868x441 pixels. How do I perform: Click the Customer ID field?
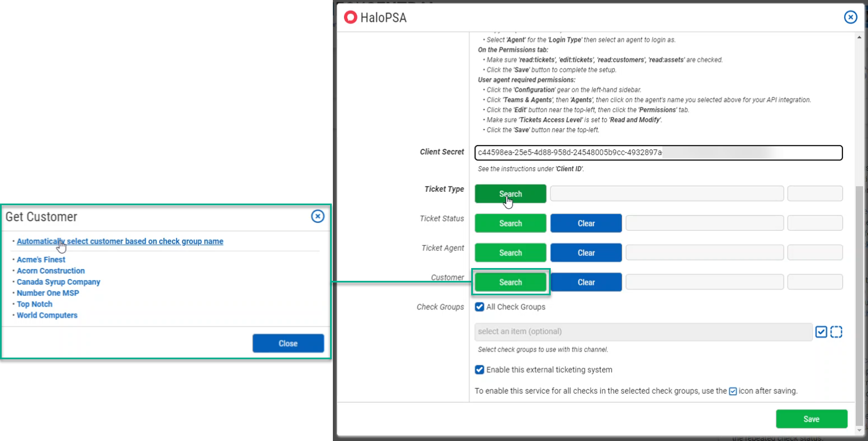[815, 282]
